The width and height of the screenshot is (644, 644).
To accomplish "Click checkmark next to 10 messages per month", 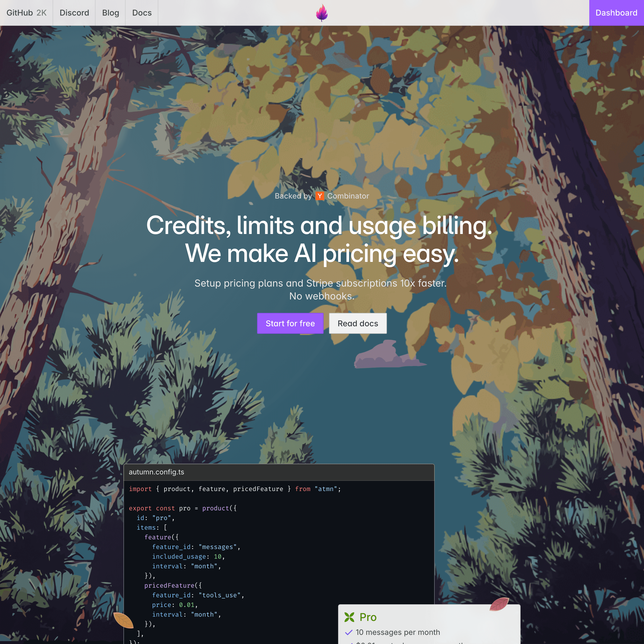I will click(349, 632).
